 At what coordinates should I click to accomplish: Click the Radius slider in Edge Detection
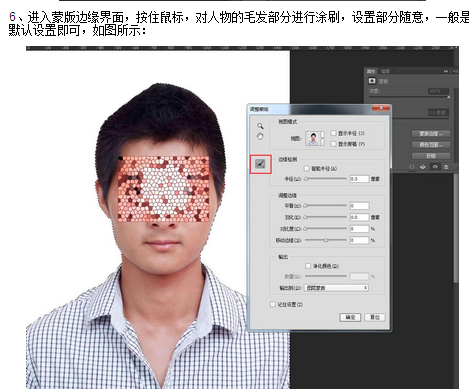click(x=326, y=179)
